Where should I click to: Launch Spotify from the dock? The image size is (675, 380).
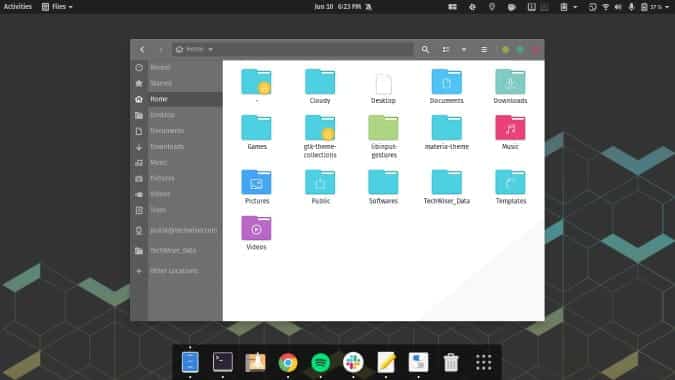[x=321, y=363]
